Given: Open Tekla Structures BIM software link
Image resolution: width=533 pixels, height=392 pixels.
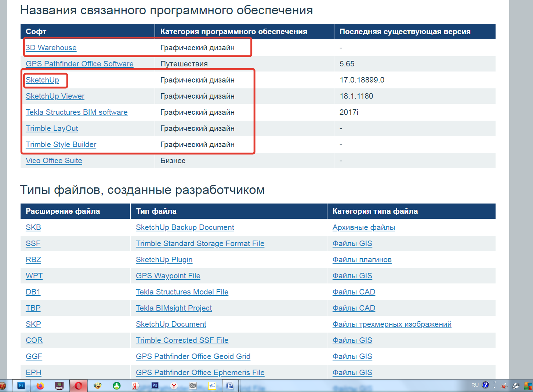Looking at the screenshot, I should [77, 112].
